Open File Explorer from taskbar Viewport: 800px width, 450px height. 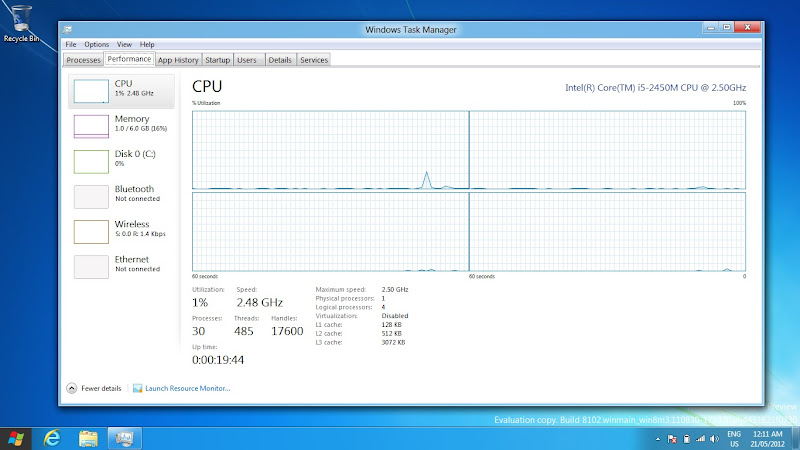click(88, 439)
